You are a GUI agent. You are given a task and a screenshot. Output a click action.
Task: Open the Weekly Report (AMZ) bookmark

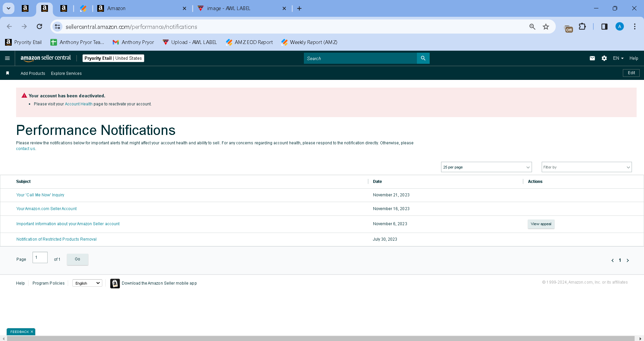309,42
